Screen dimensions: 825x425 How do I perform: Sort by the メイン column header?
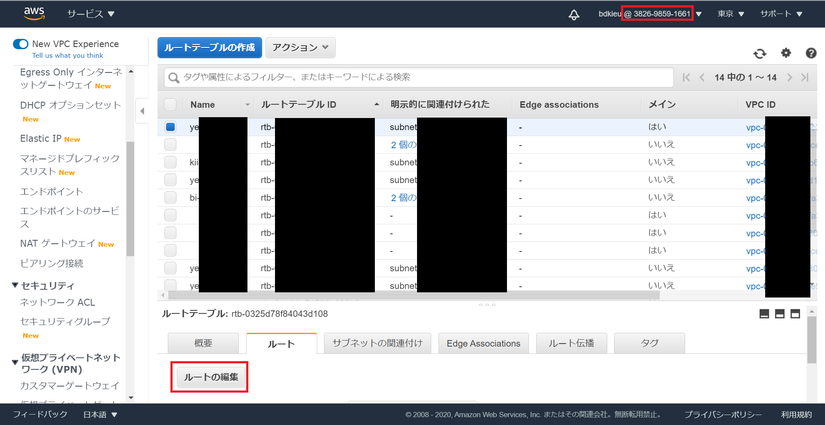[x=662, y=105]
